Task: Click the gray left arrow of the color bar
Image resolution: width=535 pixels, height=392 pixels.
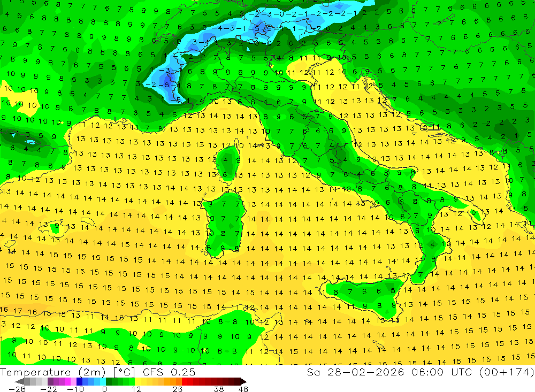Action: (20, 382)
